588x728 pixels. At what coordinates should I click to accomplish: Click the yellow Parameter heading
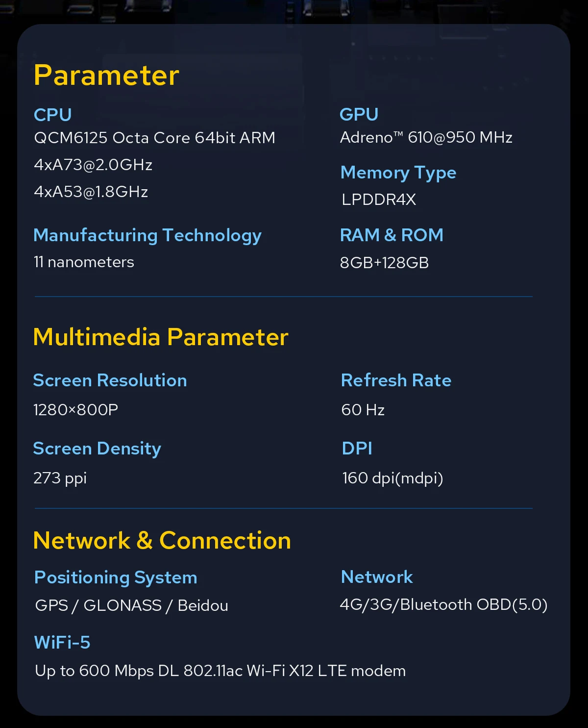[x=106, y=75]
